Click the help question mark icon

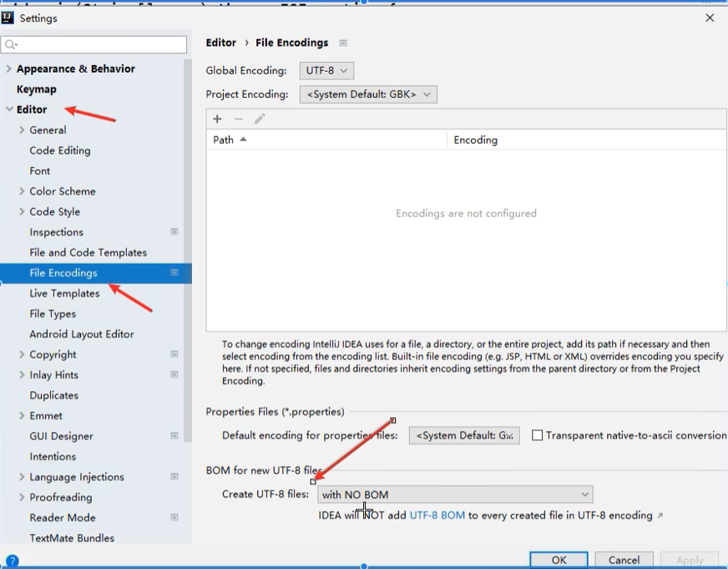click(x=12, y=561)
